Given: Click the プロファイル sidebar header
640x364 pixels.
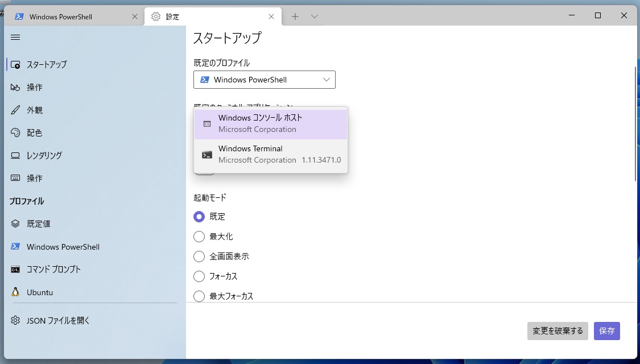Looking at the screenshot, I should point(27,201).
